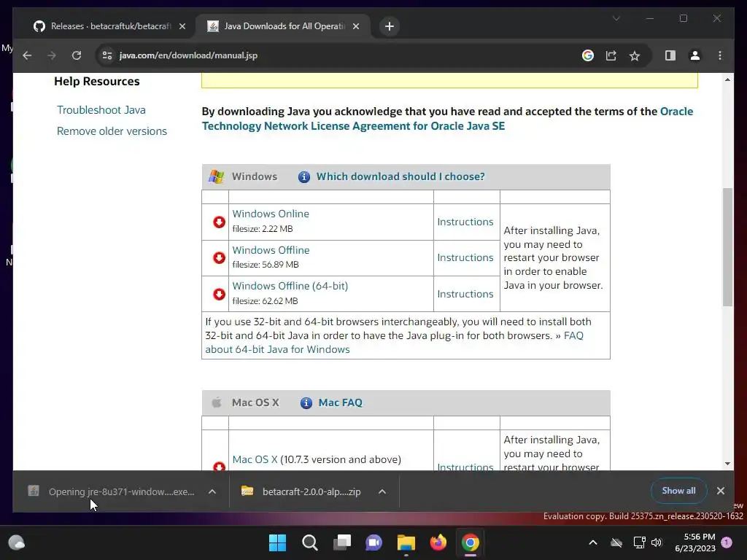Open Instructions for Windows Offline

tap(465, 257)
